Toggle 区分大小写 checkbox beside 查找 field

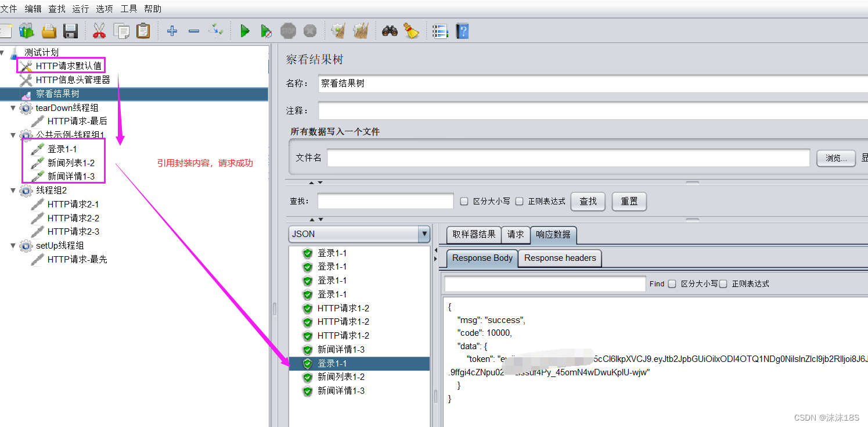(x=464, y=202)
